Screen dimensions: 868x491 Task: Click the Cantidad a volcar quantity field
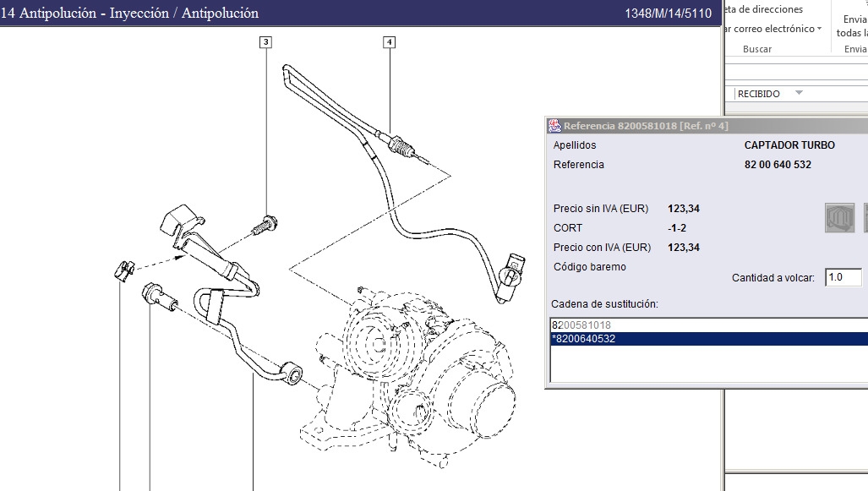843,277
